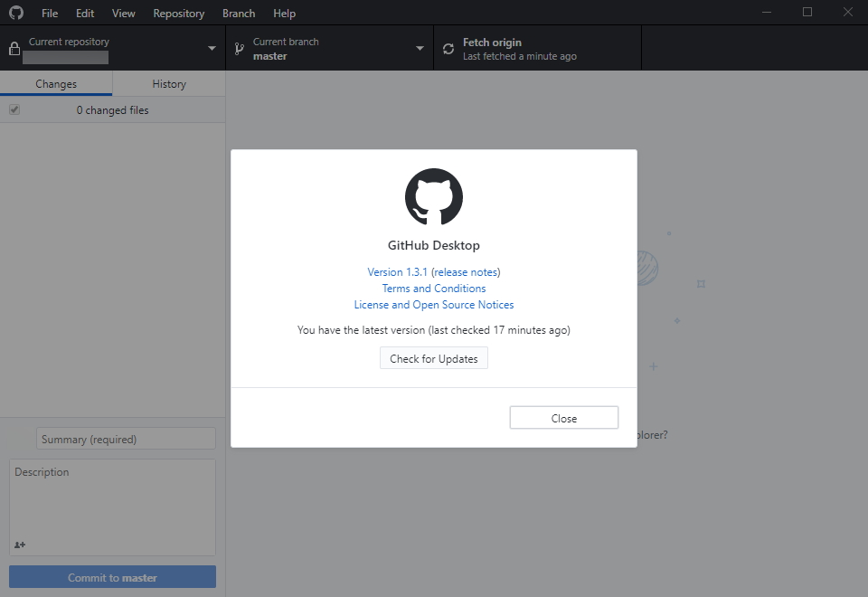
Task: Click the repository lock icon
Action: pos(13,47)
